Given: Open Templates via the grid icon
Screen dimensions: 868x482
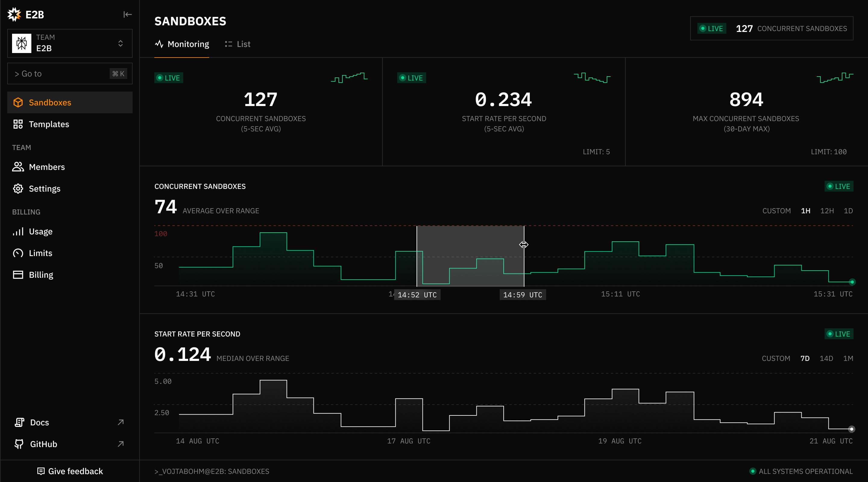Looking at the screenshot, I should 18,124.
